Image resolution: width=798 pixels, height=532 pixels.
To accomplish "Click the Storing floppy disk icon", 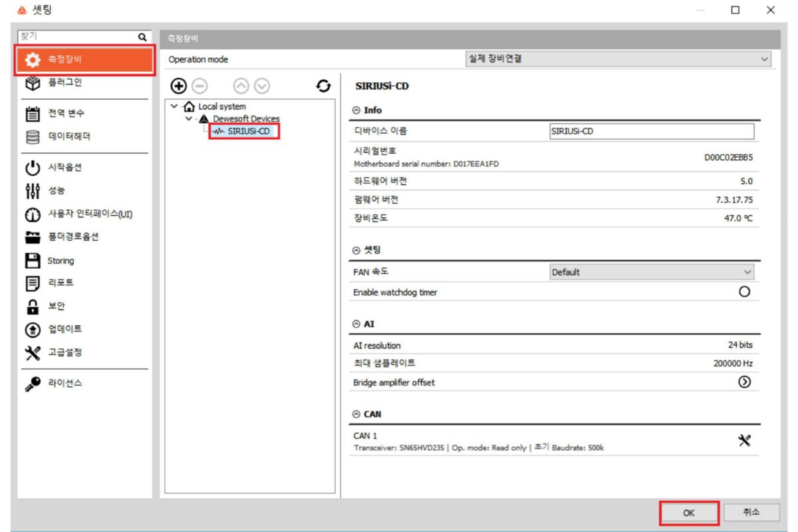I will click(33, 261).
